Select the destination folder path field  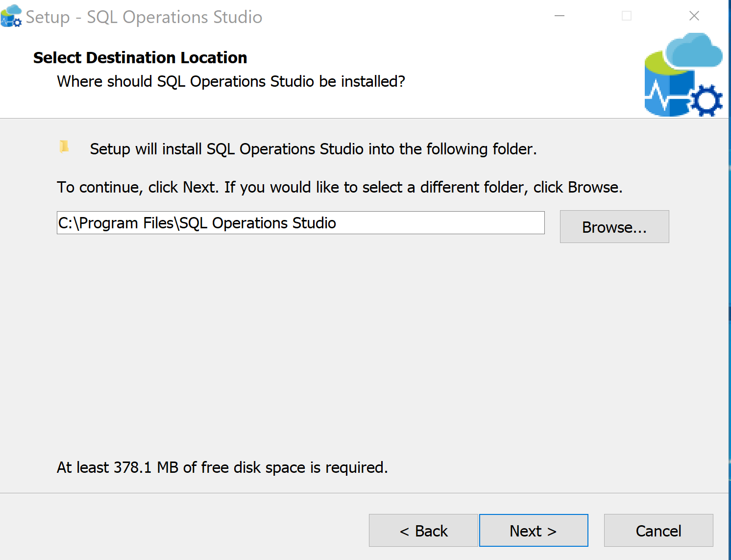coord(300,223)
